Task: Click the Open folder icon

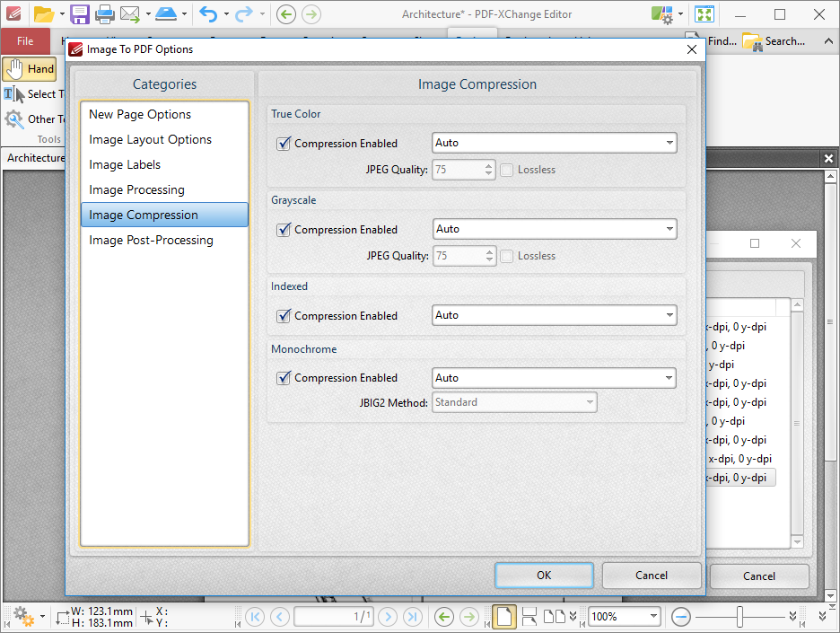Action: tap(43, 13)
